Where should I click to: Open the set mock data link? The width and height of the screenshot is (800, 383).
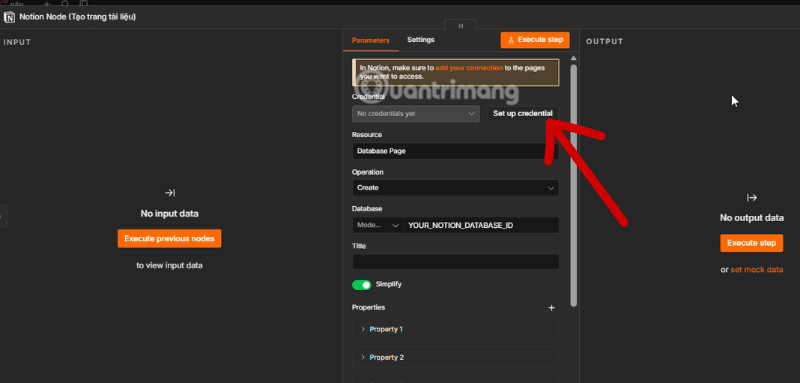tap(757, 270)
